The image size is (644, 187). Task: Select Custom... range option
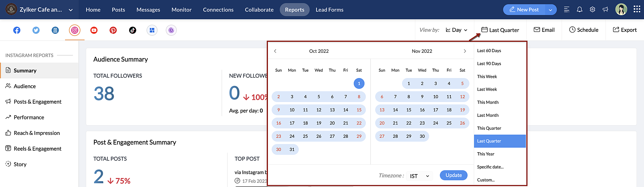(500, 180)
